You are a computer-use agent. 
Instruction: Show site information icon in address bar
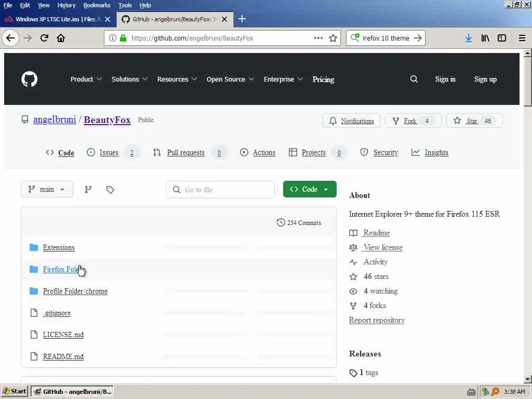click(x=113, y=38)
